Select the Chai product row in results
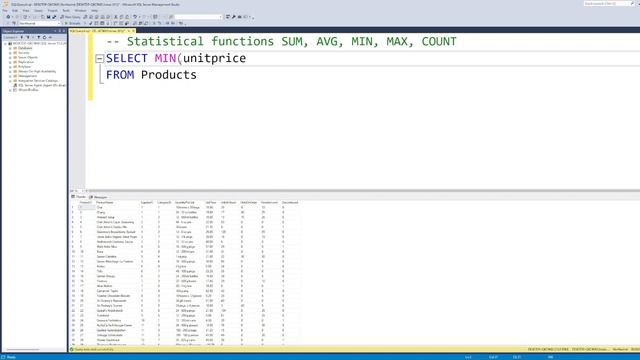 (x=184, y=208)
